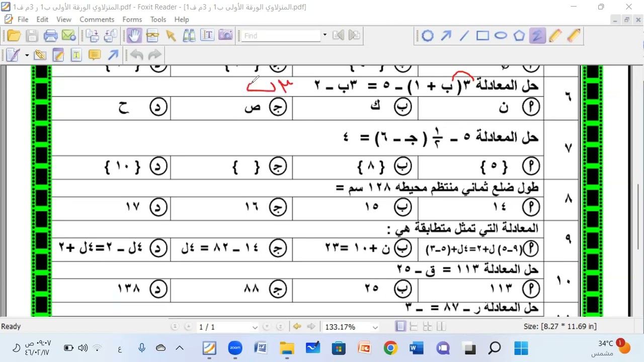644x362 pixels.
Task: Open the Comments menu
Action: click(97, 19)
